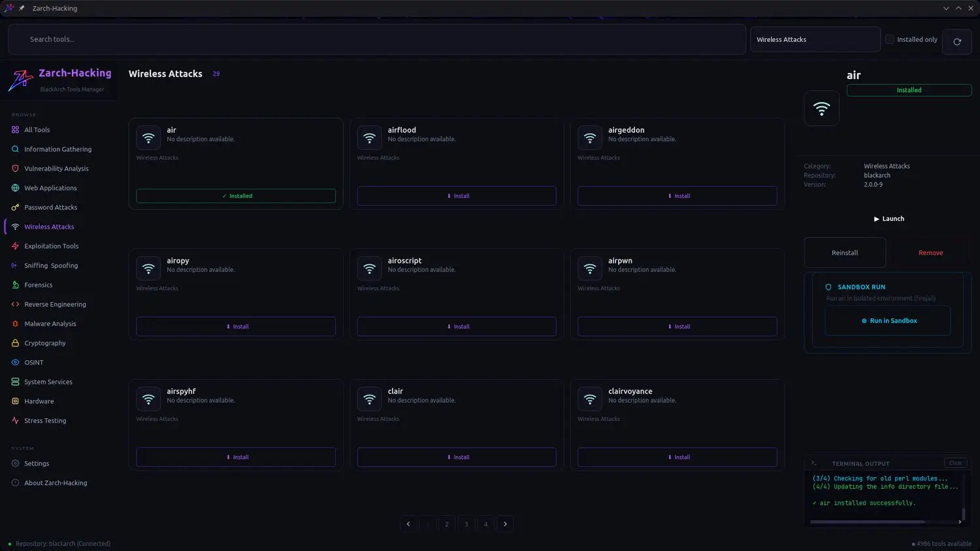980x551 pixels.
Task: Click the airpwn card title
Action: (620, 261)
